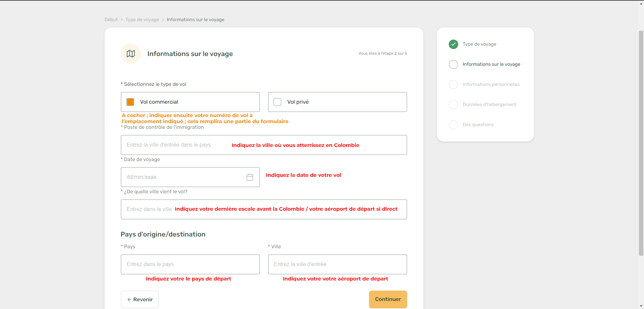
Task: Go to Type de voyage breadcrumb
Action: point(142,20)
